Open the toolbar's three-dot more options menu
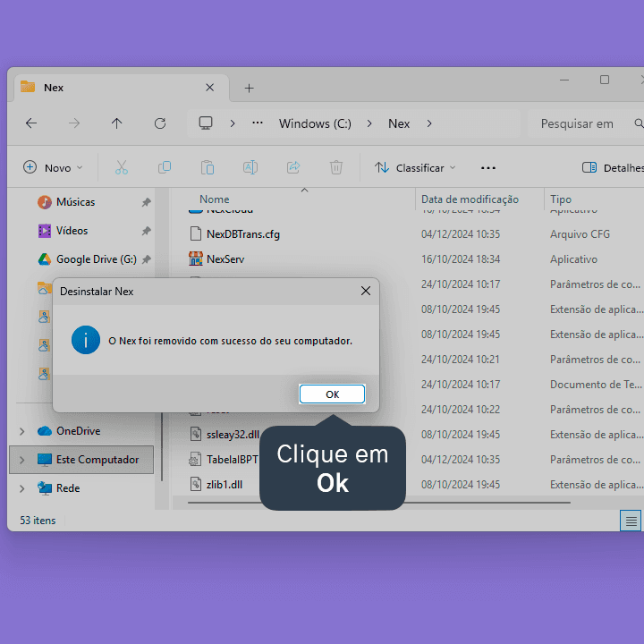Viewport: 644px width, 644px height. click(x=488, y=168)
